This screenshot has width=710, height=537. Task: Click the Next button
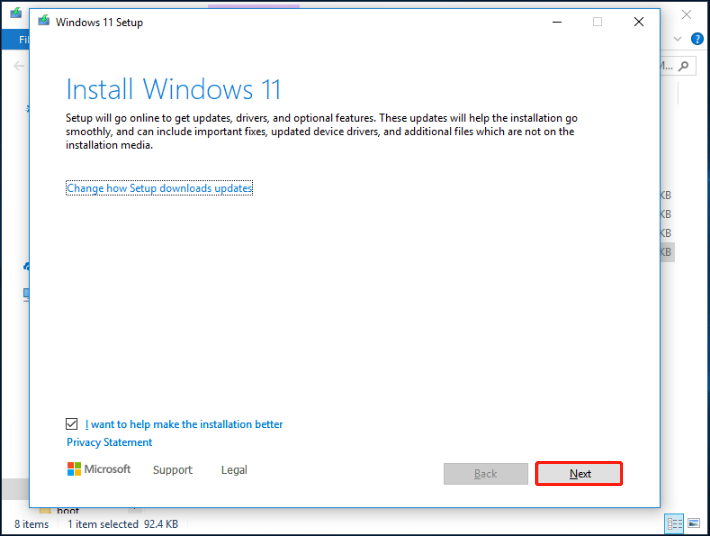click(x=579, y=474)
